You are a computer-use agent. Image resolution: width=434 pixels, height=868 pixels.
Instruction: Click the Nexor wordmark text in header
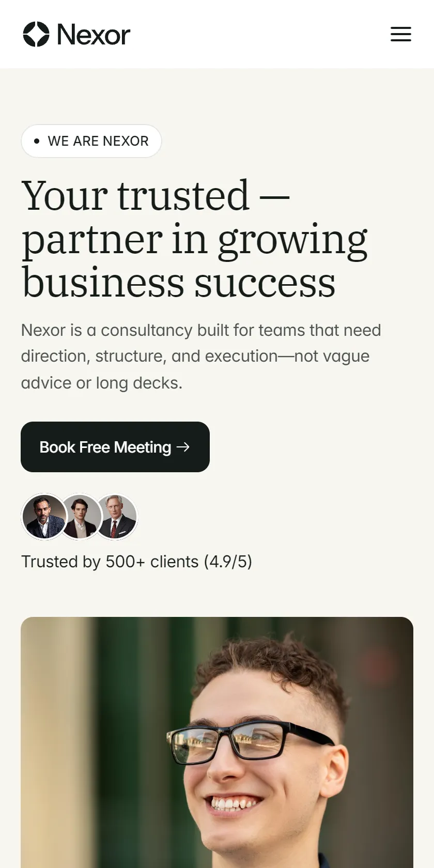pos(94,35)
